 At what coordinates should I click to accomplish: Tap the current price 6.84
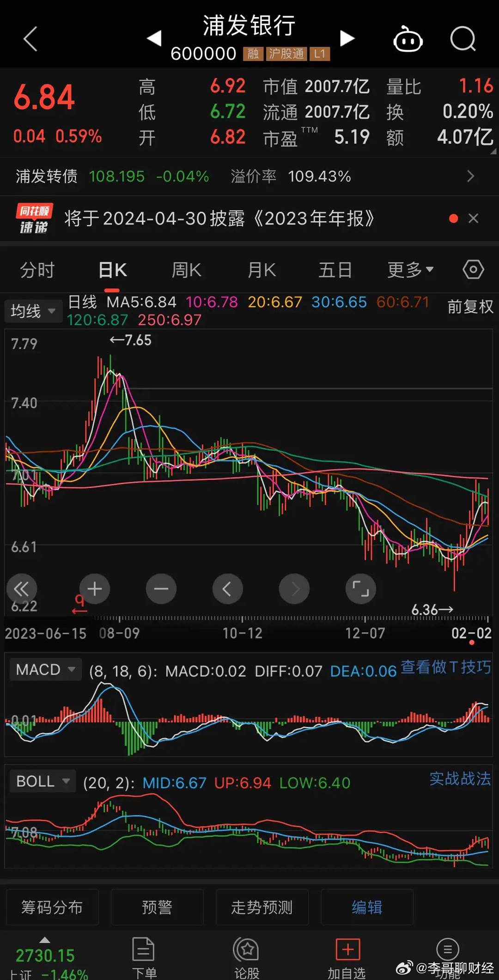click(x=44, y=97)
